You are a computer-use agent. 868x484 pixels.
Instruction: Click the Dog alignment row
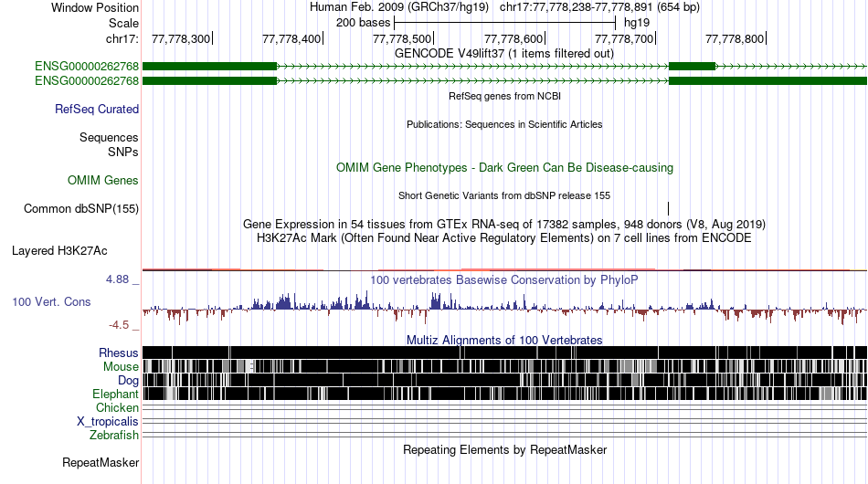[x=504, y=380]
